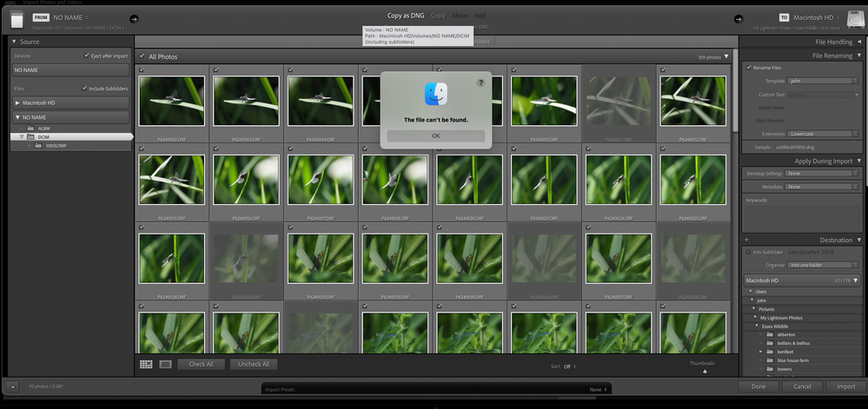Click the Uncheck All button

254,364
